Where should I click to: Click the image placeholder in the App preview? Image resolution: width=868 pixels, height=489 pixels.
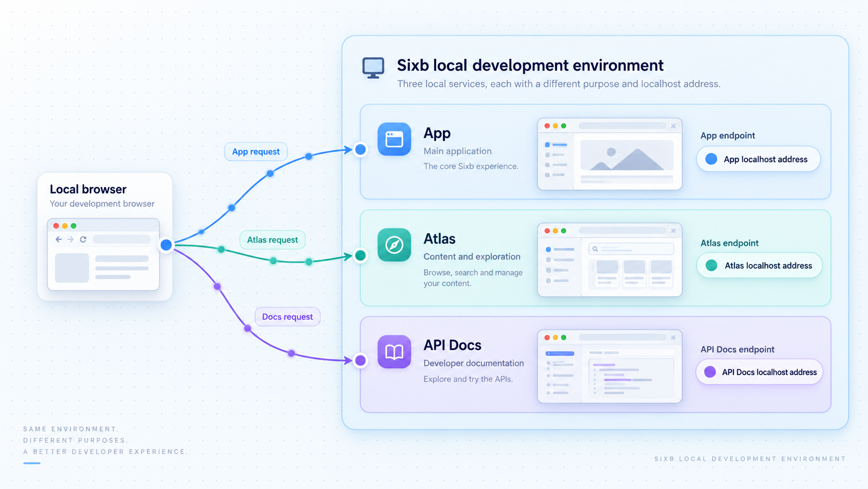pyautogui.click(x=627, y=155)
